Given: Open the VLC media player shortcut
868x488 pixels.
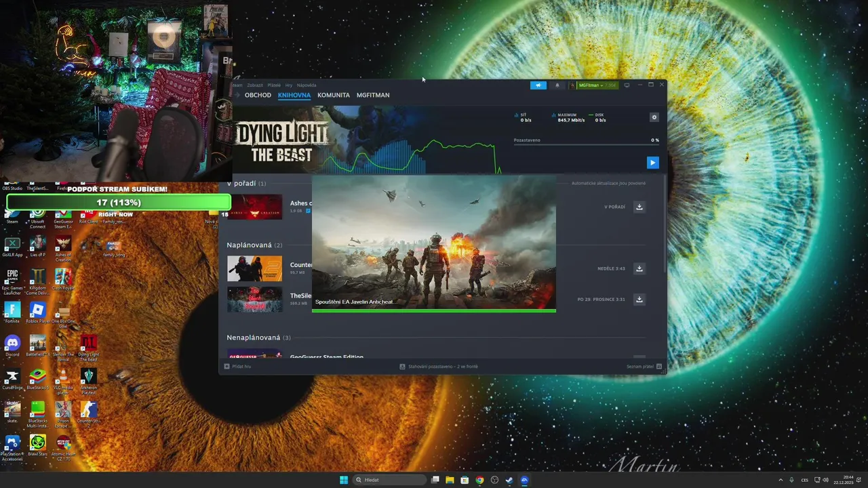Looking at the screenshot, I should 63,380.
